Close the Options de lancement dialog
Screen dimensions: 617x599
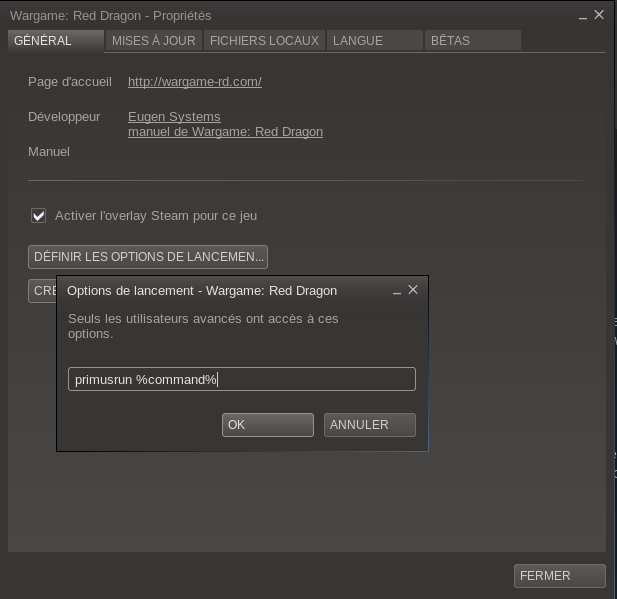tap(413, 290)
